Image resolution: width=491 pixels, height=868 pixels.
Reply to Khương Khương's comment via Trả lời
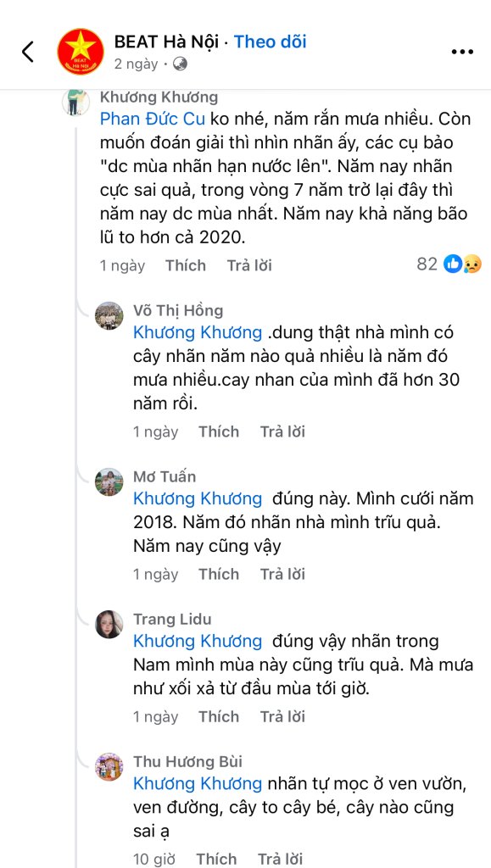[249, 265]
